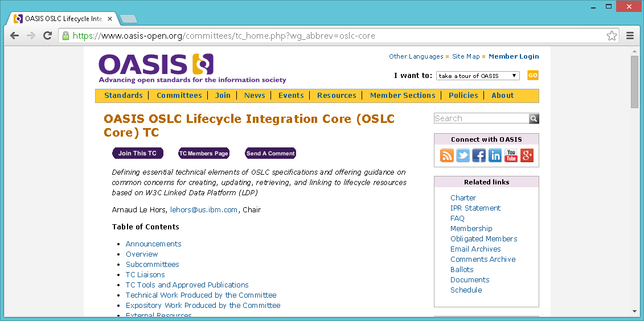Viewport: 644px width, 321px height.
Task: Open the OASIS LinkedIn icon
Action: point(495,155)
